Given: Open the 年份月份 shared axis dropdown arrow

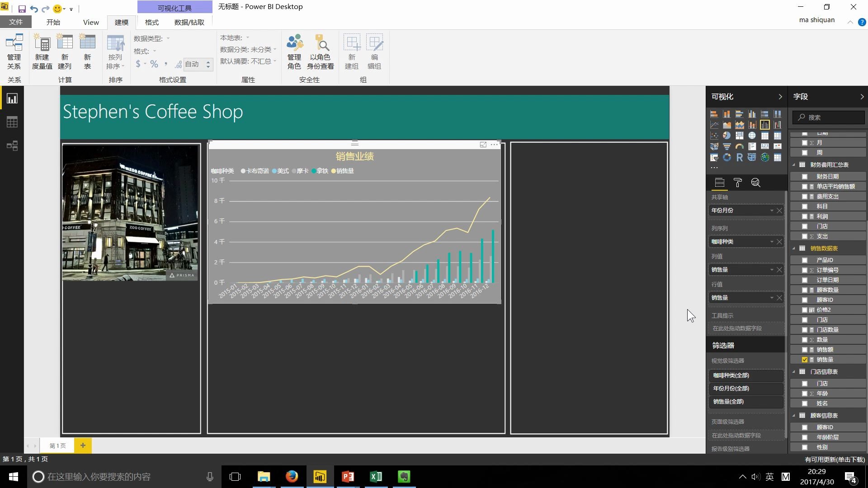Looking at the screenshot, I should (x=772, y=211).
